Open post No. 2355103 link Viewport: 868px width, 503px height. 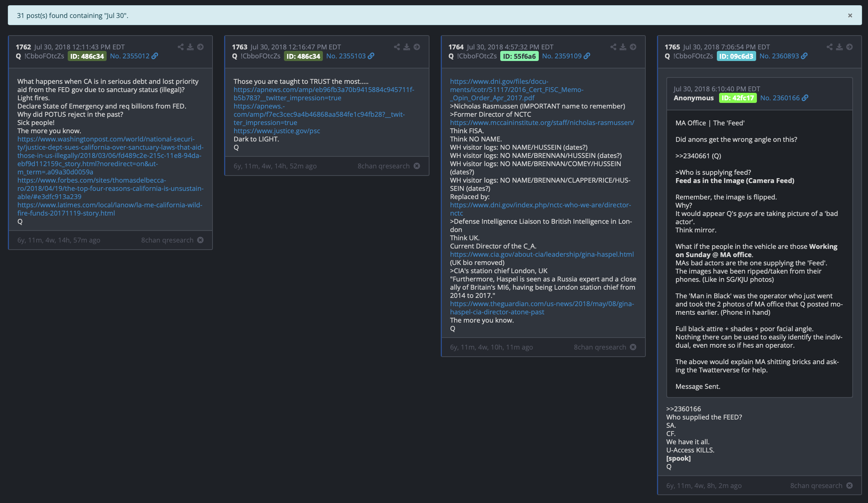click(x=346, y=56)
